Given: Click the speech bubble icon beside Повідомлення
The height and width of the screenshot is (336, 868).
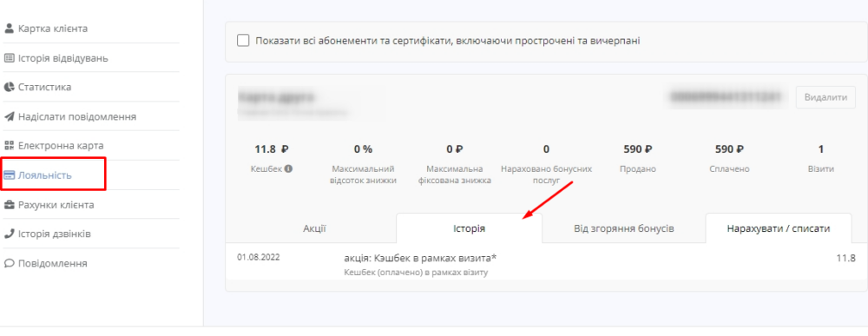Looking at the screenshot, I should click(x=9, y=263).
